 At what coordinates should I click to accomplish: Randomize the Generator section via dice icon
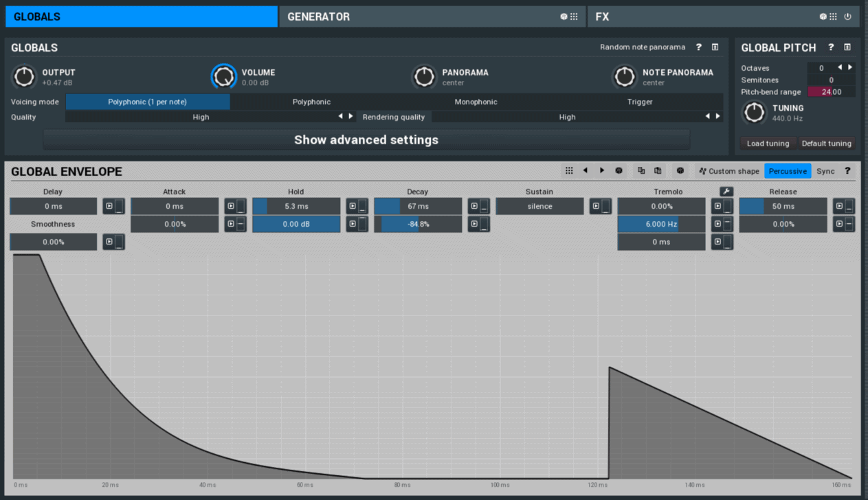(564, 16)
